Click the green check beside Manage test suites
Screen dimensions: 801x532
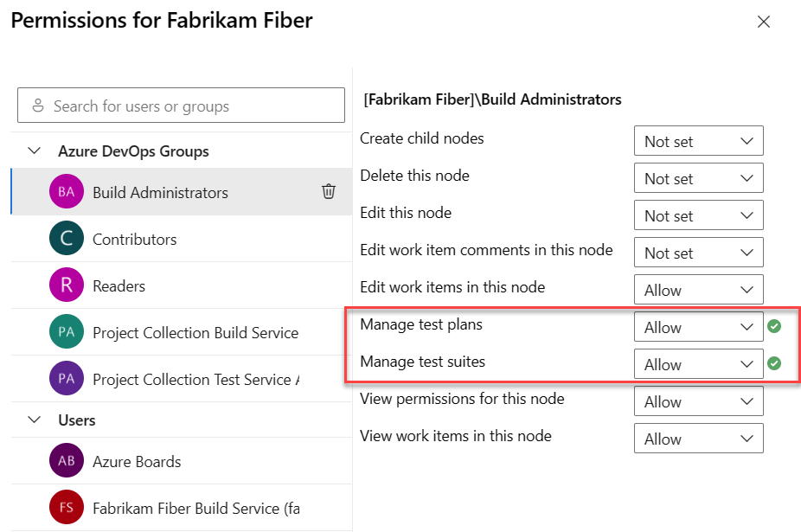(775, 363)
